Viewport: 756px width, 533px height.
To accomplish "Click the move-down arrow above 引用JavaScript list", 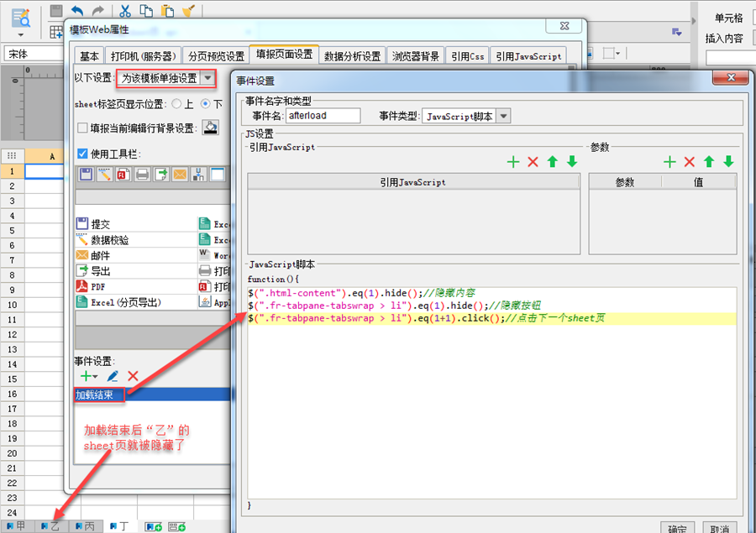I will (x=572, y=162).
